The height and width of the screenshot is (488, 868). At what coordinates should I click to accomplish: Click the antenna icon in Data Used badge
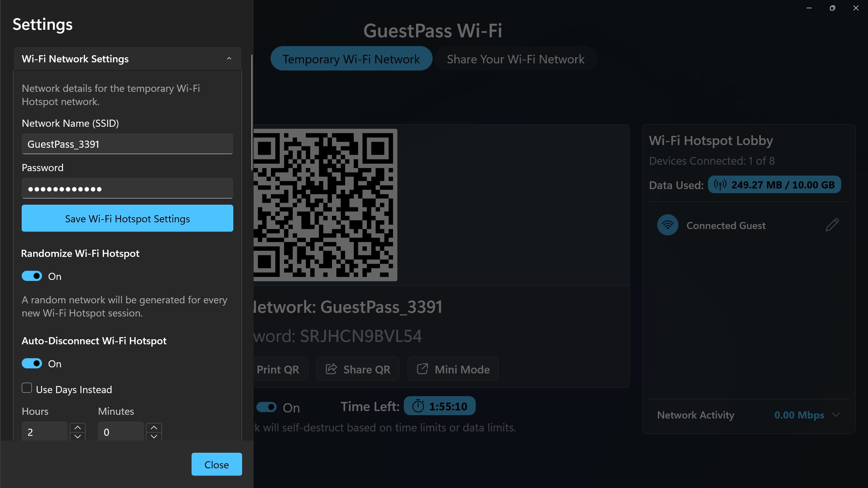(x=720, y=185)
